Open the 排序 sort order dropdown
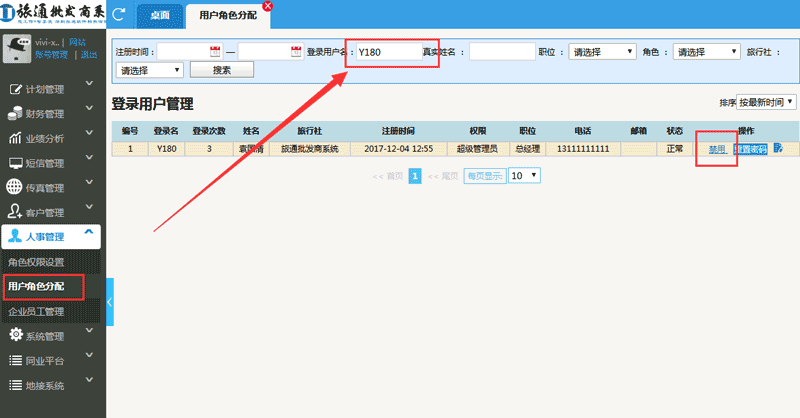Screen dimensions: 800x418 pos(766,102)
